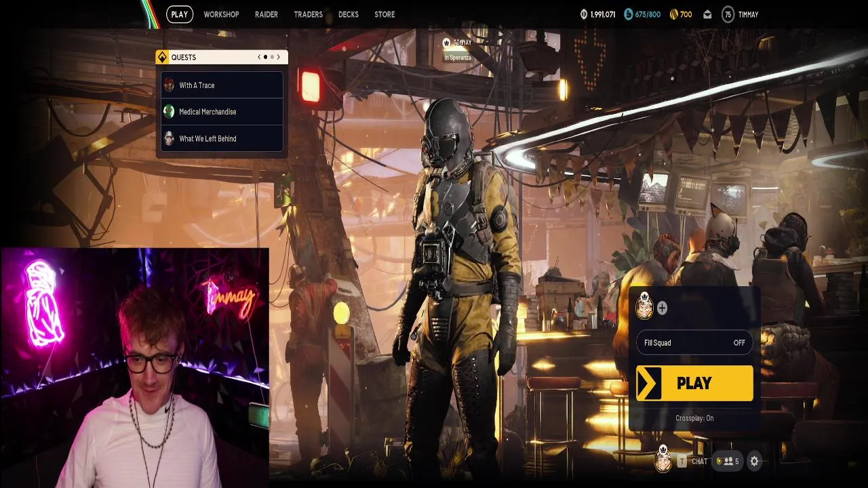
Task: Visit the STORE tab
Action: (384, 14)
